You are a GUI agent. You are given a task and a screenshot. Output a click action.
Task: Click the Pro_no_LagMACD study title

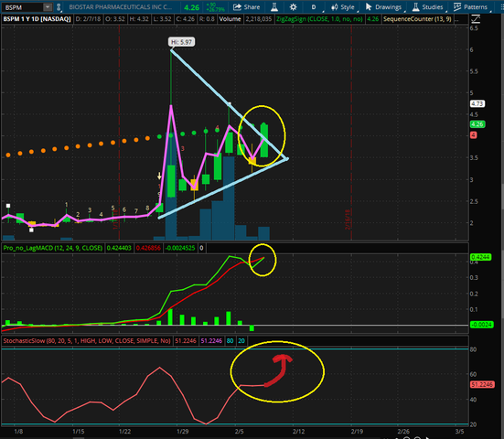pos(53,248)
